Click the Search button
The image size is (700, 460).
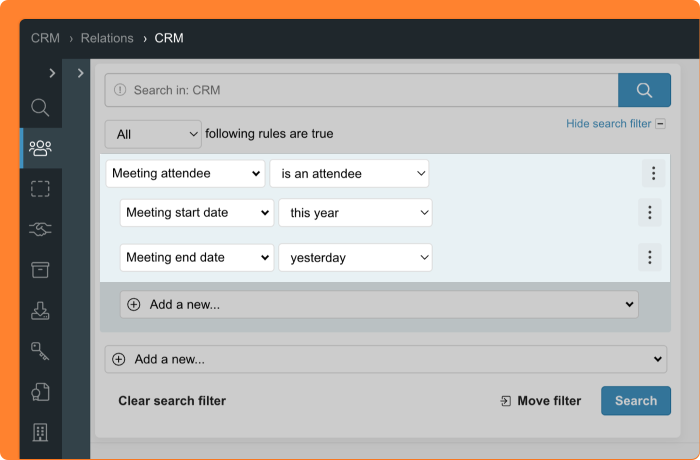click(x=636, y=401)
